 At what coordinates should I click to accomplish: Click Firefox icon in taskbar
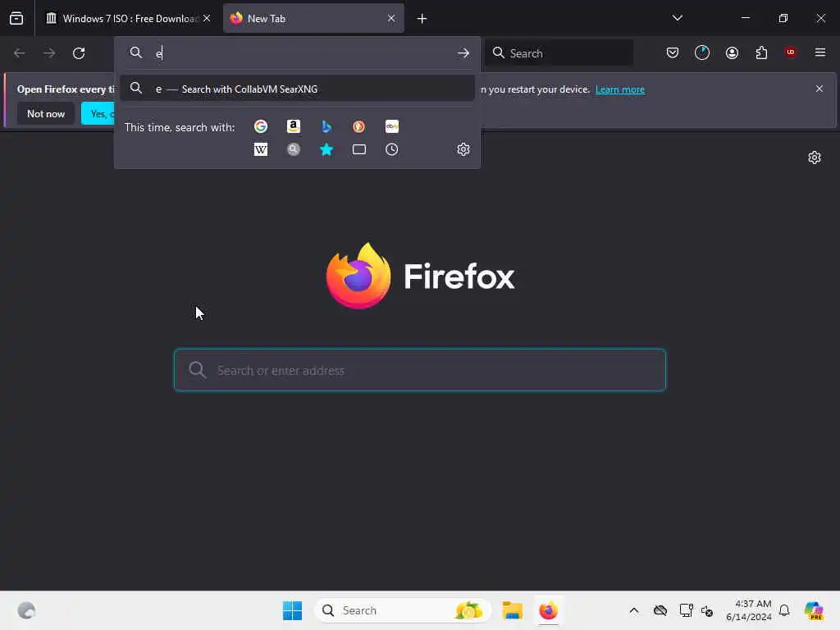click(548, 610)
